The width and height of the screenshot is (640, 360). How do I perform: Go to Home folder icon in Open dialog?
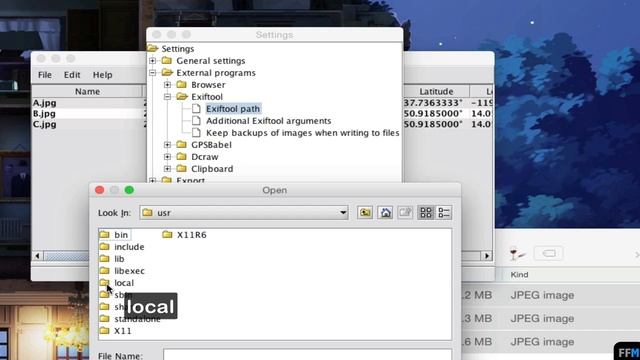(x=385, y=213)
